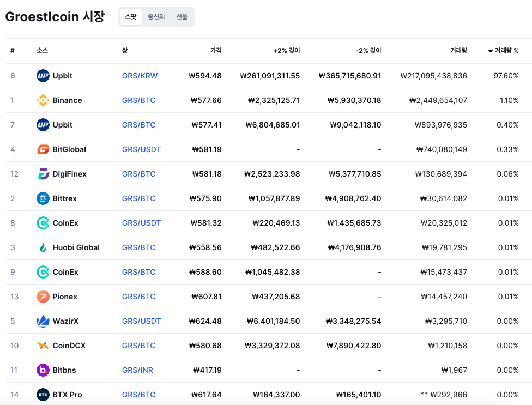Open BitGlobal GRS/USDT pair link

pos(142,149)
